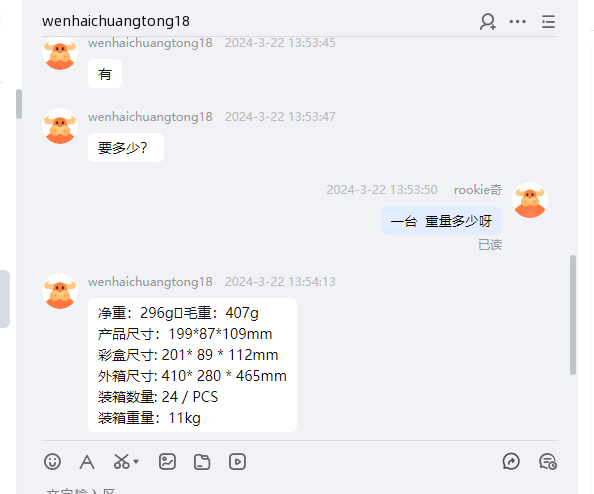Expand the screenshot tool dropdown arrow
Image resolution: width=594 pixels, height=494 pixels.
pyautogui.click(x=136, y=462)
